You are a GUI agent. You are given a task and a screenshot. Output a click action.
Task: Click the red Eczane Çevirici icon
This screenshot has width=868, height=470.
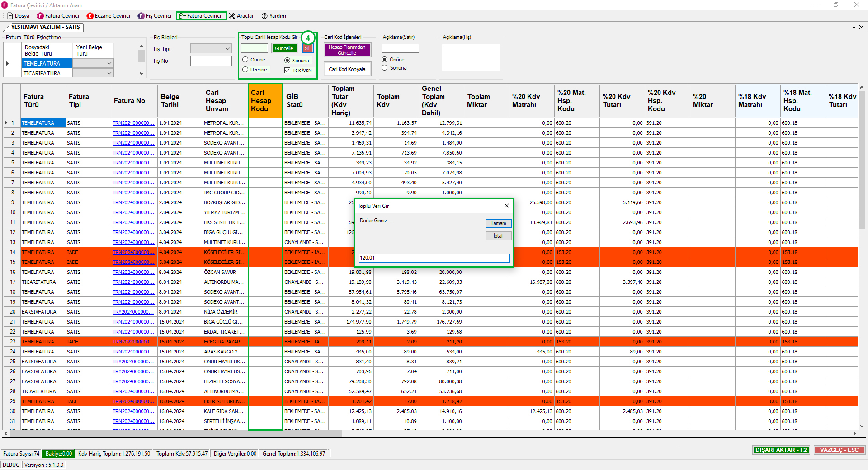coord(90,16)
